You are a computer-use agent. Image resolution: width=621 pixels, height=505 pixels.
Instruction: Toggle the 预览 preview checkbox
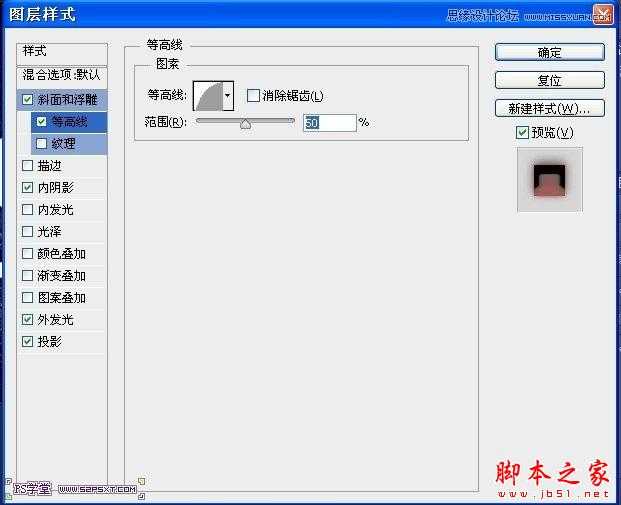(522, 132)
